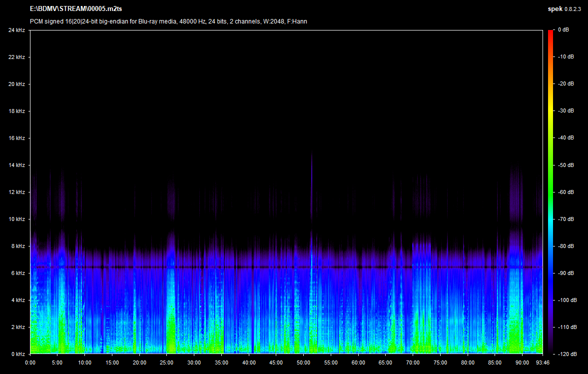Click the 93:46 end time label
Viewport: 588px width, 374px height.
[543, 362]
